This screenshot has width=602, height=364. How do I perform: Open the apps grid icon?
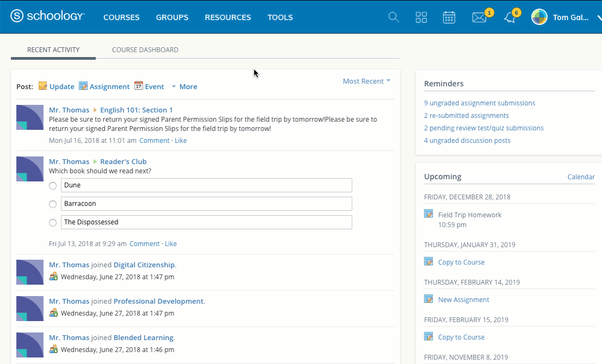pyautogui.click(x=421, y=17)
